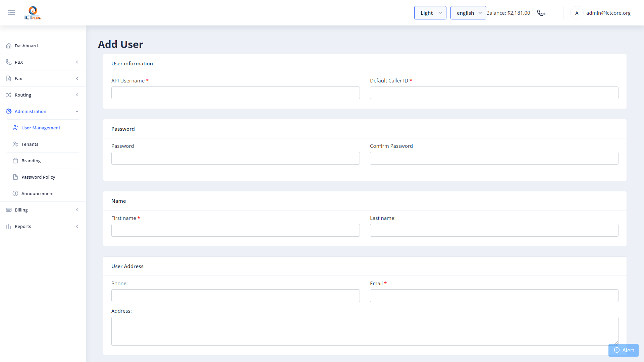The width and height of the screenshot is (644, 362).
Task: Click the Reports bar chart icon
Action: click(9, 226)
